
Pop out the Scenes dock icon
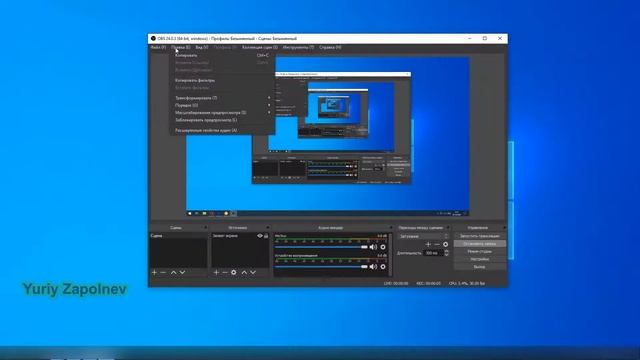[x=205, y=228]
